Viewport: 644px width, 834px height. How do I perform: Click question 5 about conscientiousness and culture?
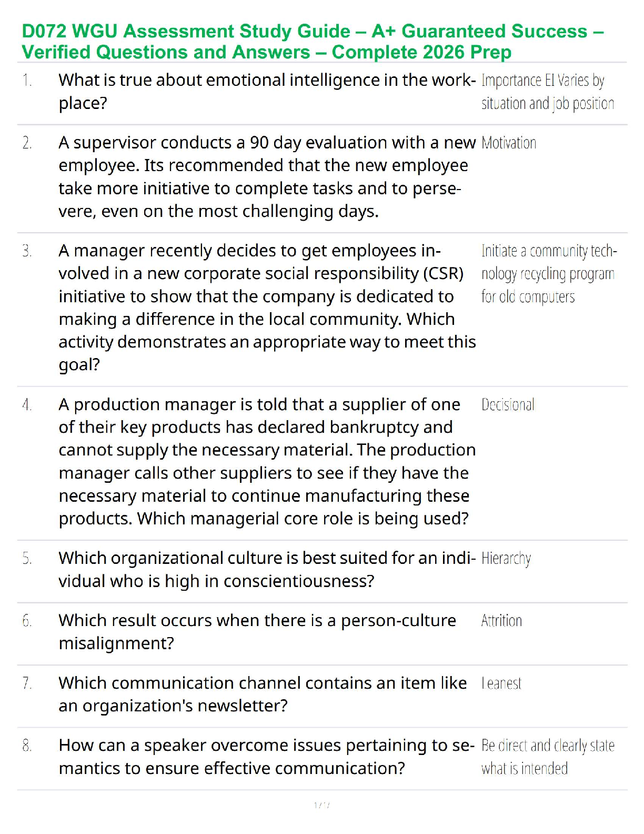tap(267, 570)
